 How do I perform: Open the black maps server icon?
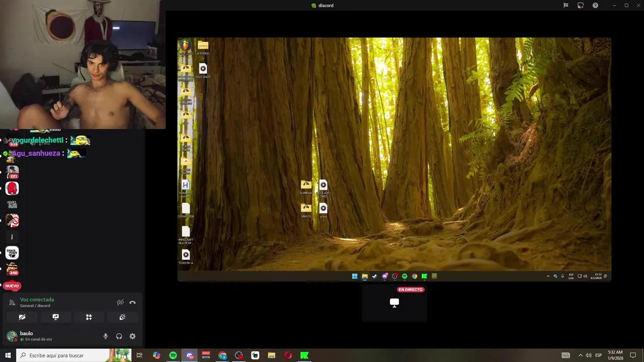pos(12,253)
